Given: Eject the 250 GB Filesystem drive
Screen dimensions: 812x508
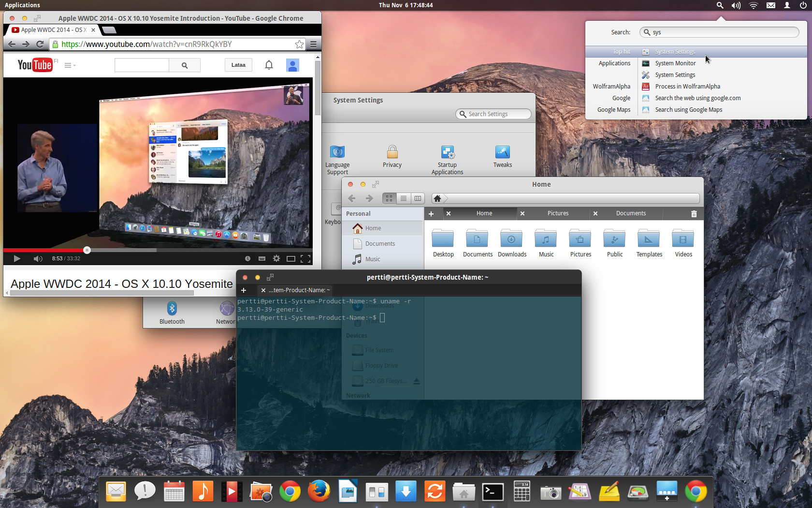Looking at the screenshot, I should [x=417, y=381].
